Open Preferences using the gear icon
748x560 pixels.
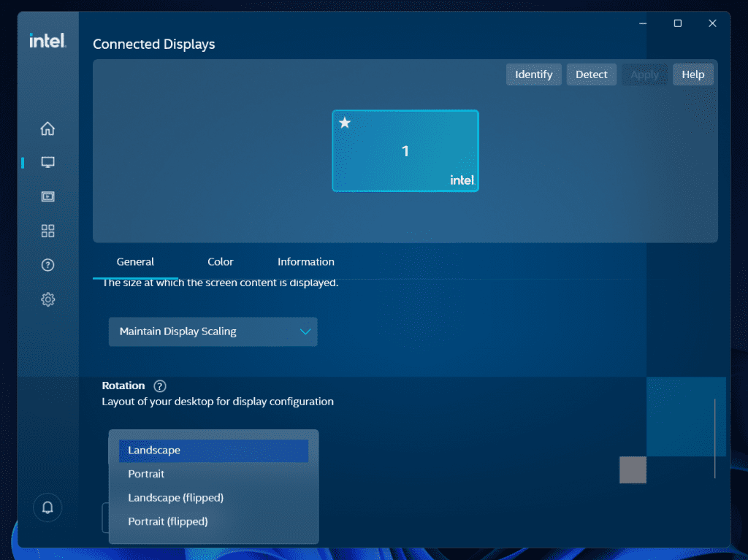(x=47, y=299)
